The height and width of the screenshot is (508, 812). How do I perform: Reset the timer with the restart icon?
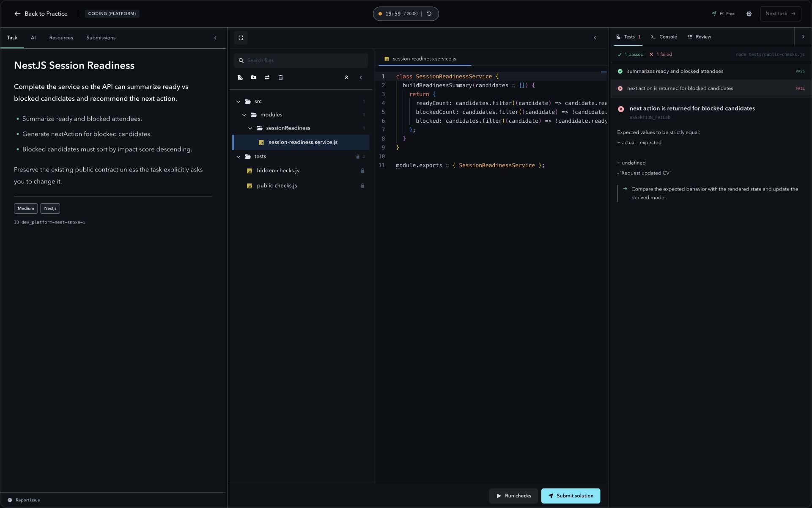429,14
